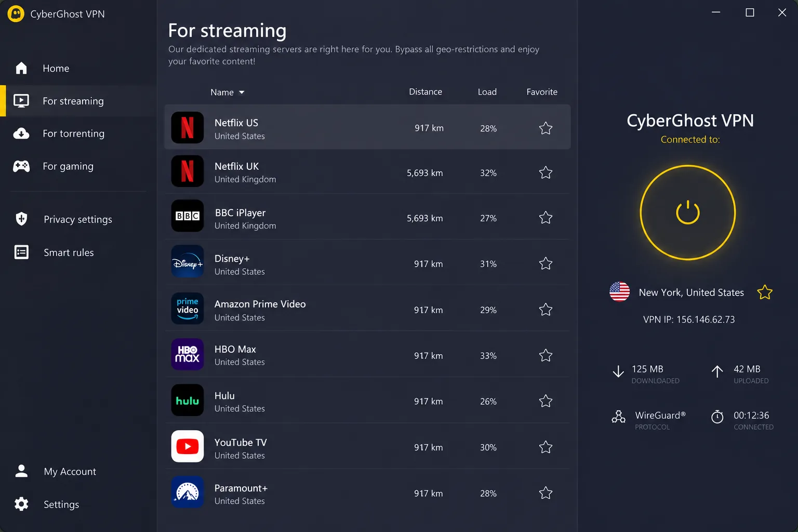Viewport: 798px width, 532px height.
Task: Click the VPN IP 156.146.62.73 text
Action: (689, 320)
